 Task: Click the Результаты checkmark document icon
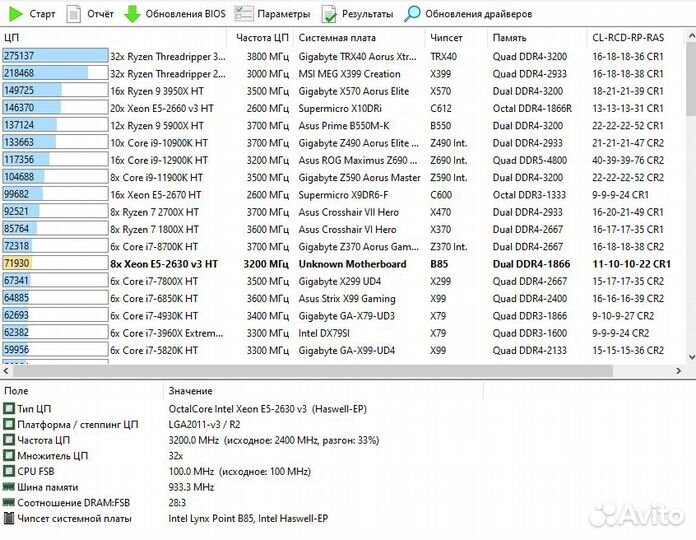click(329, 14)
